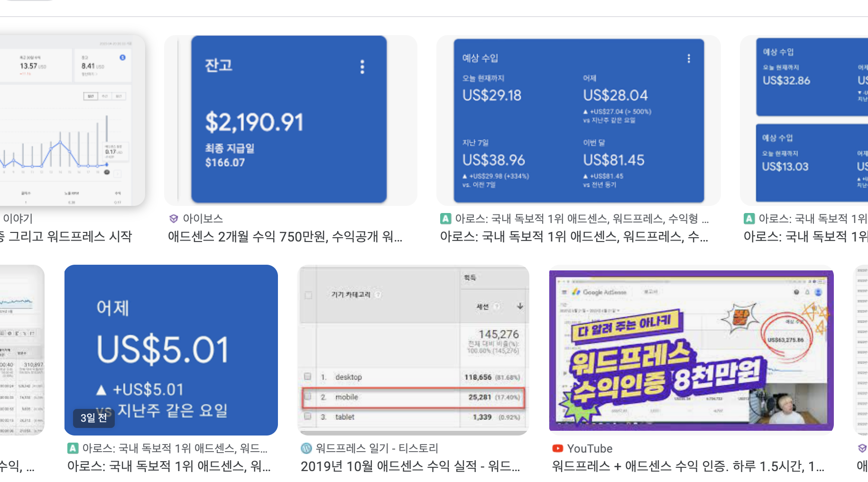Open title 애드센스 2개월 수익 750만원, 수익공개
This screenshot has width=868, height=482.
coord(285,236)
